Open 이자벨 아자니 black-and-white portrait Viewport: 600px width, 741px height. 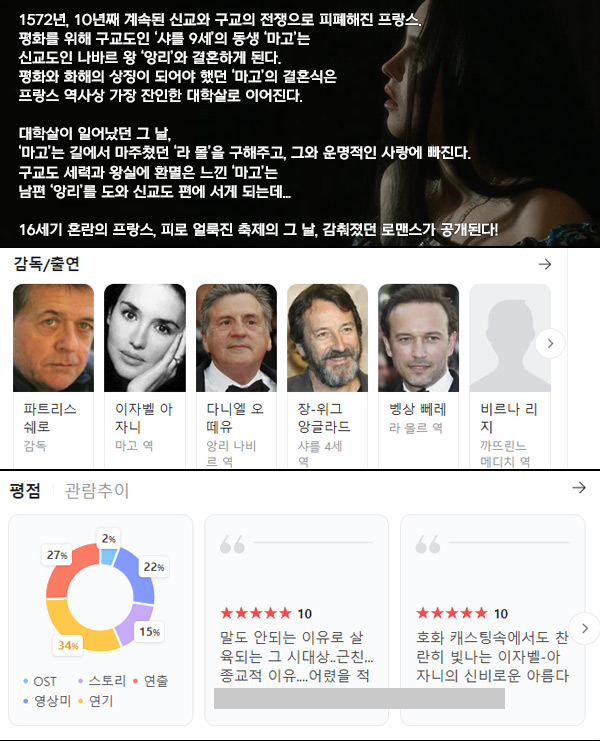[145, 338]
